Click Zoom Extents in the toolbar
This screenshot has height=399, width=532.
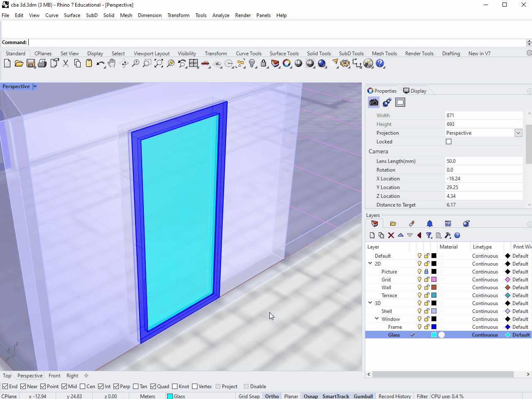click(x=159, y=63)
